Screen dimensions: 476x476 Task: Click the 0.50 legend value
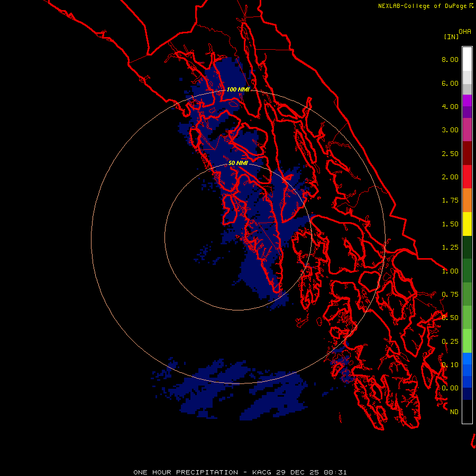click(x=450, y=318)
